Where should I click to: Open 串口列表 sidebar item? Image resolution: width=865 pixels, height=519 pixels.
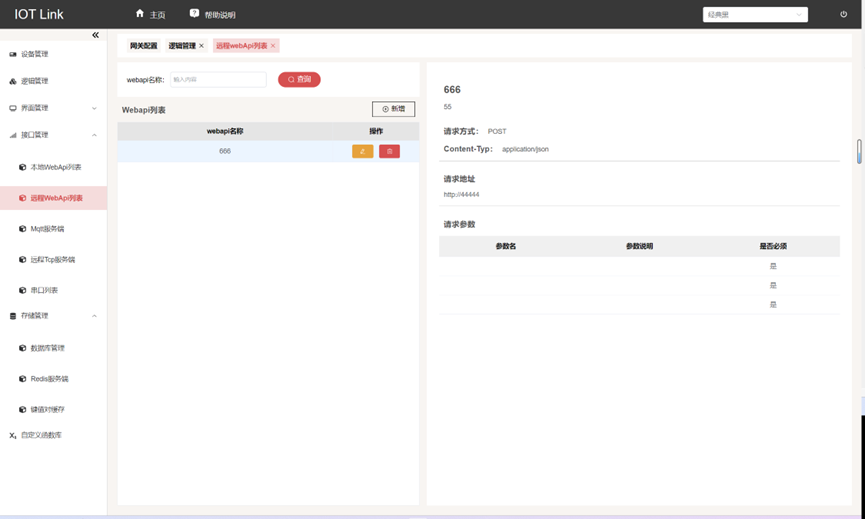pos(54,290)
